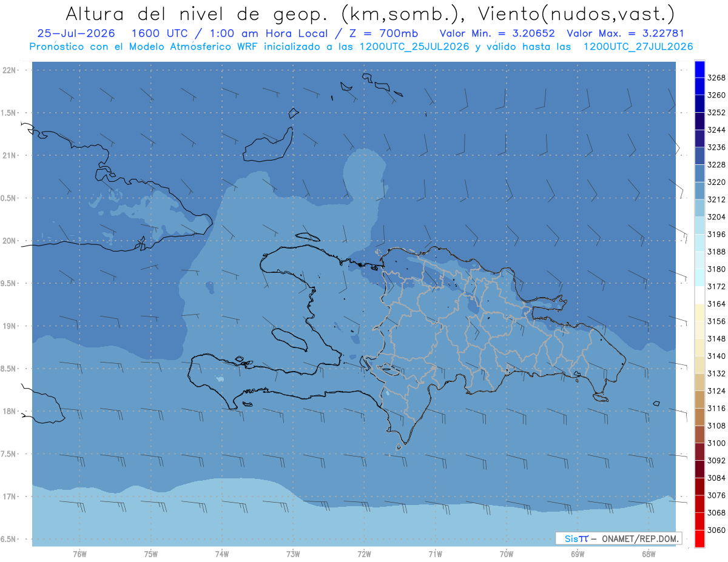
Task: Click the '3164' color bar label
Action: [x=716, y=304]
